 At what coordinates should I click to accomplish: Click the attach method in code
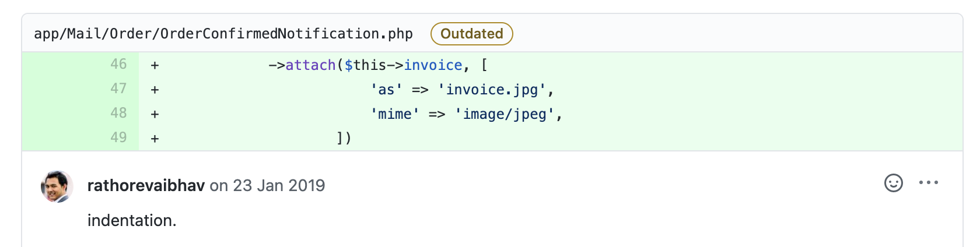(x=310, y=65)
